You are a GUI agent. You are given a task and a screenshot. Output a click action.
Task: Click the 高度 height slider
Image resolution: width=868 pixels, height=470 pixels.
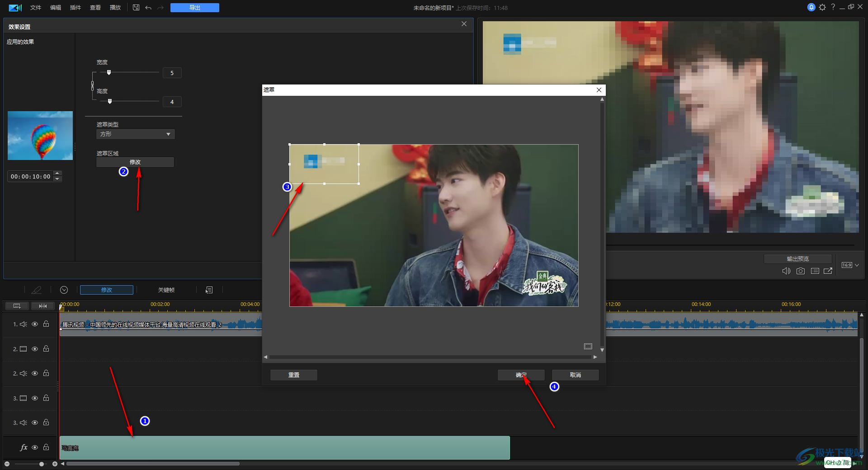129,101
